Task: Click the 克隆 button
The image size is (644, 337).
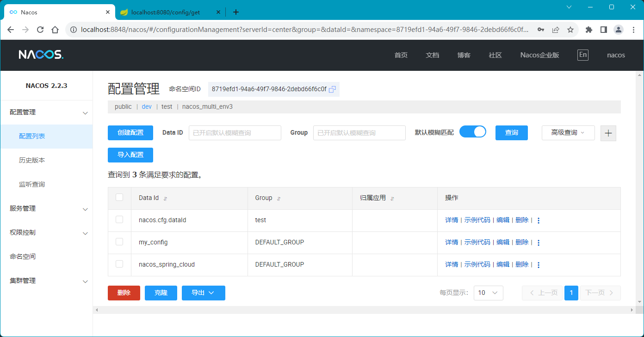Action: coord(161,293)
